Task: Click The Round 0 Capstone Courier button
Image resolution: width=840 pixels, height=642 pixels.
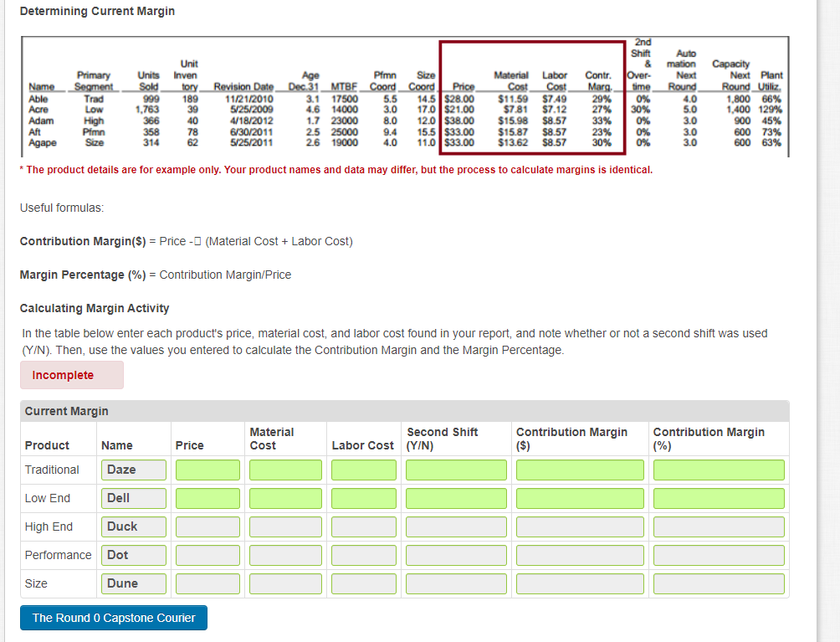Action: tap(113, 618)
